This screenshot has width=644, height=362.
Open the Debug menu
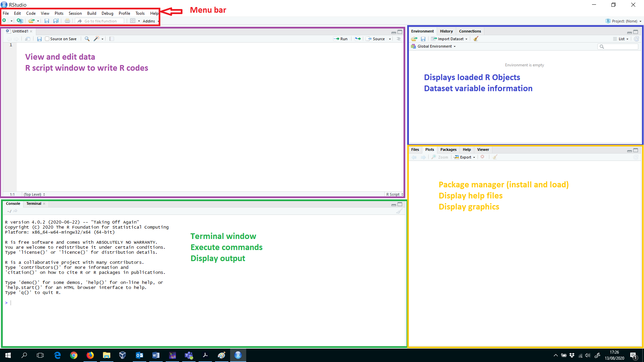(x=107, y=13)
